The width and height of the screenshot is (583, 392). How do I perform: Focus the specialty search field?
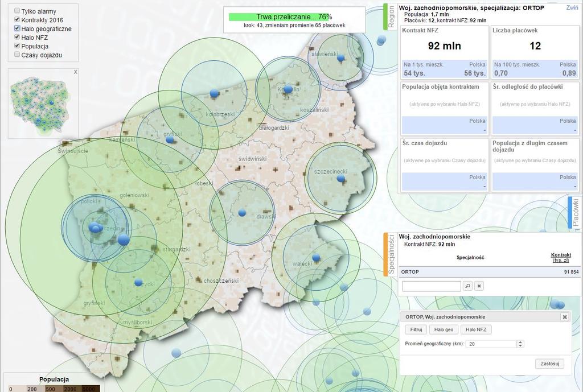tap(432, 286)
